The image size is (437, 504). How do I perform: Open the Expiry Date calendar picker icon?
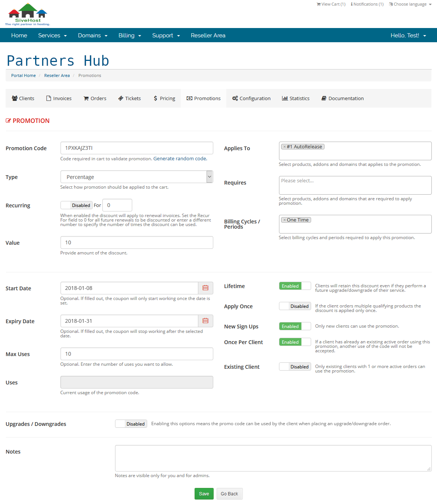pyautogui.click(x=205, y=321)
